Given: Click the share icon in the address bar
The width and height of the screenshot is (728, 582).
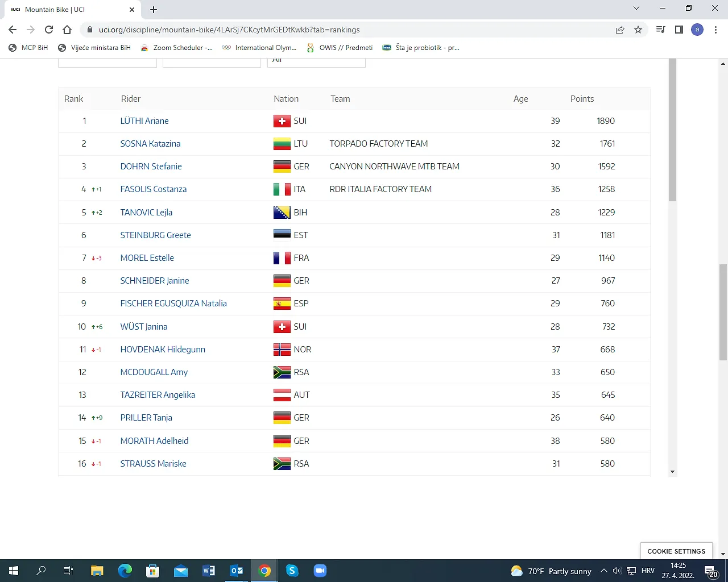Looking at the screenshot, I should click(x=619, y=30).
